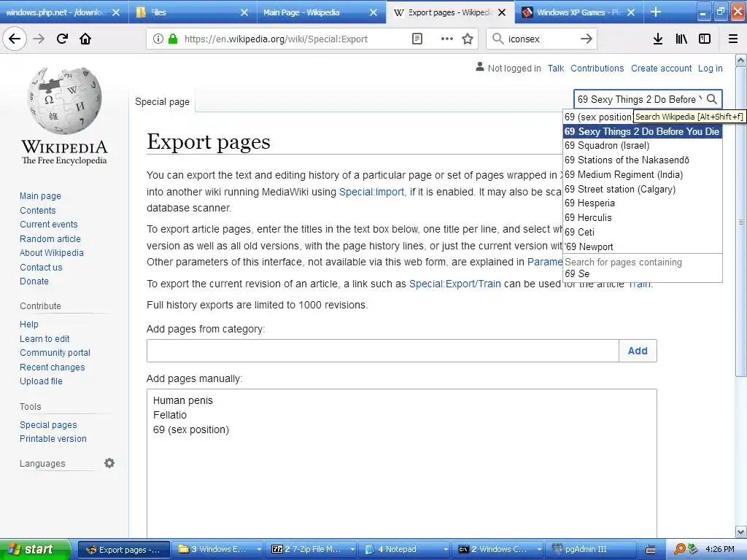Open the Firefox library menu
This screenshot has height=560, width=747.
point(681,39)
